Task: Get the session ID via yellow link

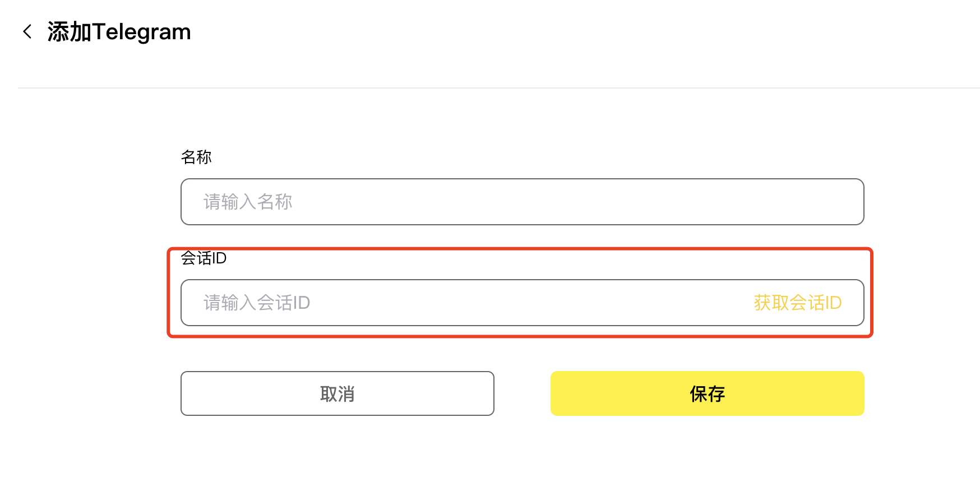Action: point(797,303)
